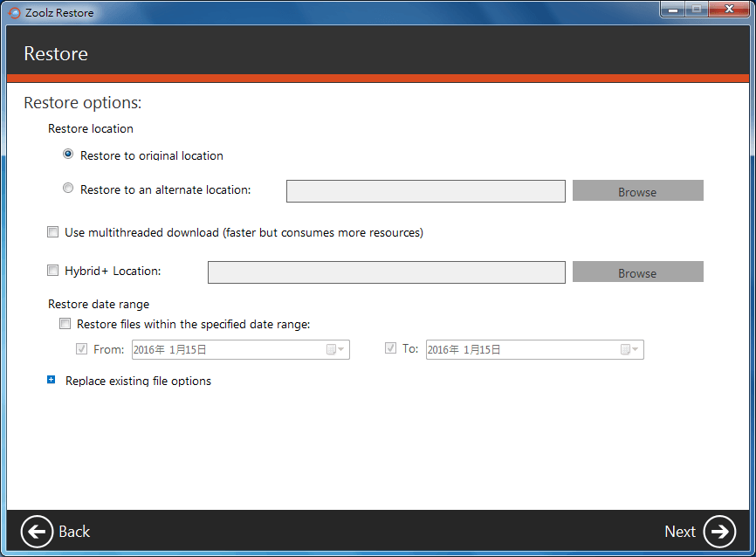Screen dimensions: 756x557
Task: Toggle the To date checkbox
Action: (390, 348)
